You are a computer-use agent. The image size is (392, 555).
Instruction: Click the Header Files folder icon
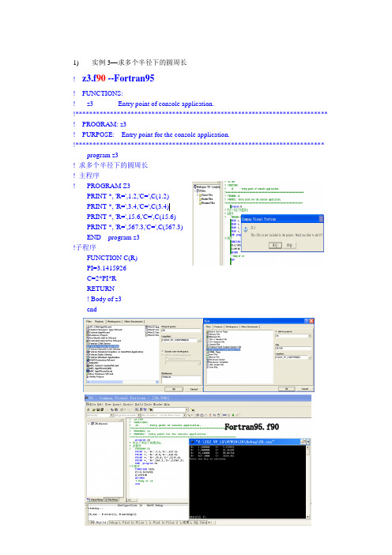[x=200, y=199]
